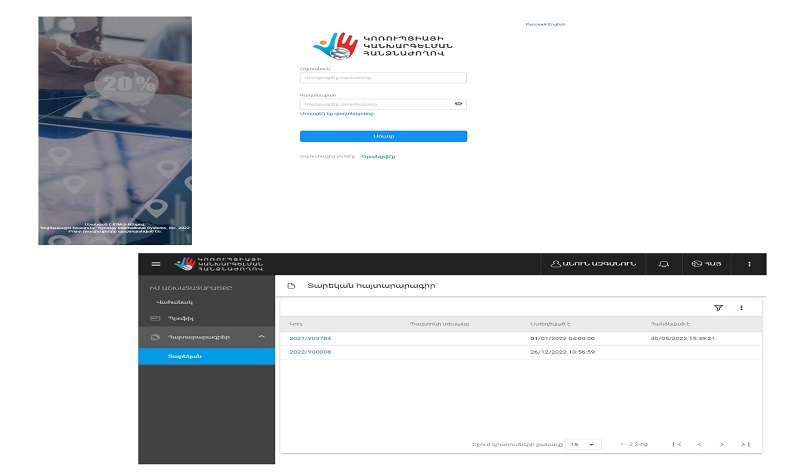Collapse the declarations sidebar section chevron
800x475 pixels.
(261, 337)
